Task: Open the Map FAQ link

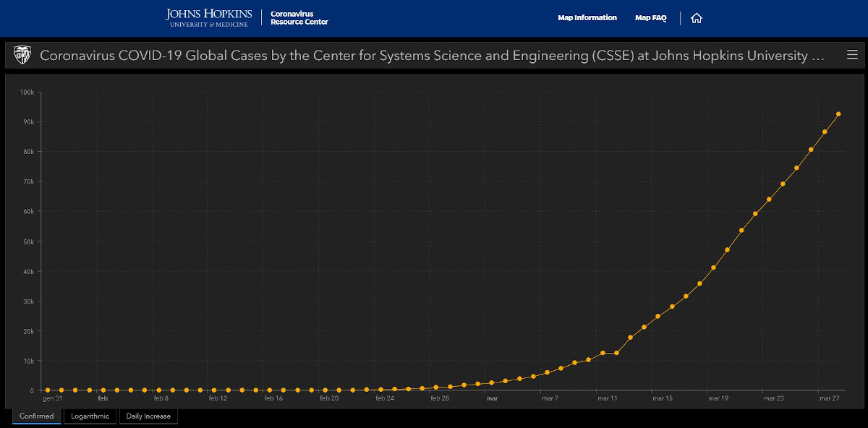Action: 650,18
